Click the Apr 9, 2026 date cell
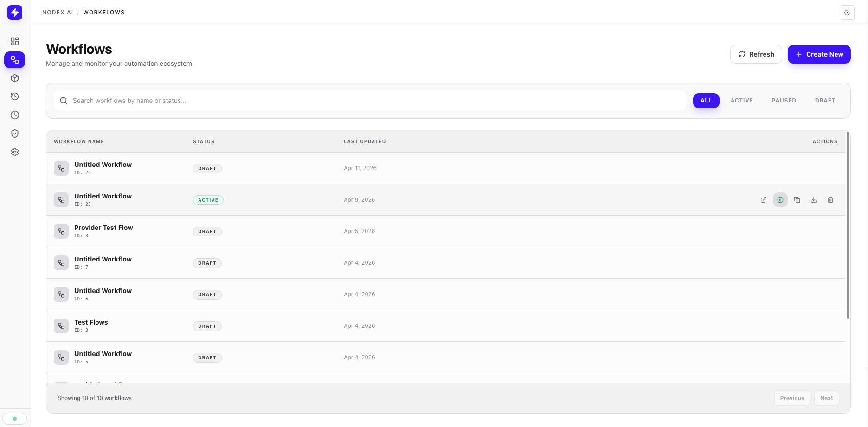This screenshot has width=868, height=427. coord(360,200)
